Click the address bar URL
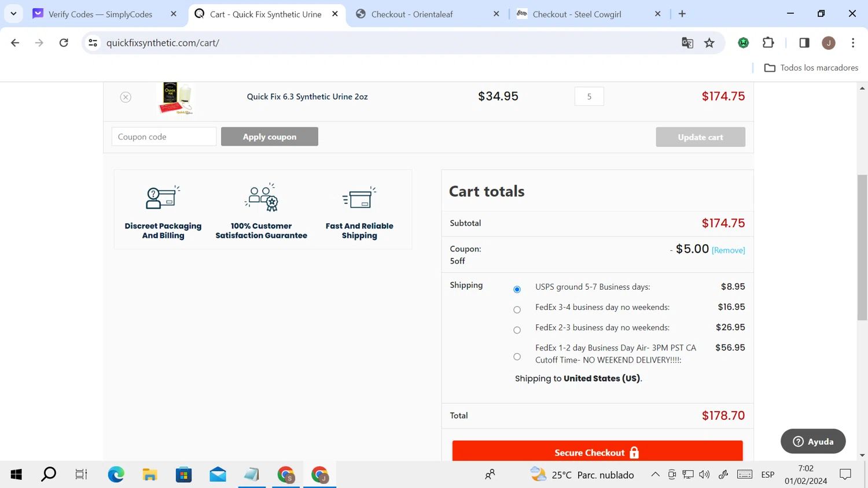This screenshot has width=868, height=488. pyautogui.click(x=163, y=43)
